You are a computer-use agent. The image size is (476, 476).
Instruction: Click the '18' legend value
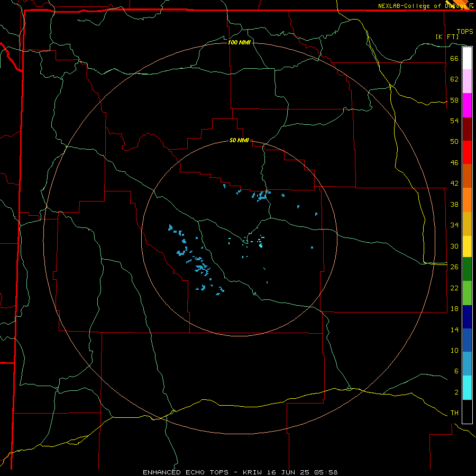point(454,309)
